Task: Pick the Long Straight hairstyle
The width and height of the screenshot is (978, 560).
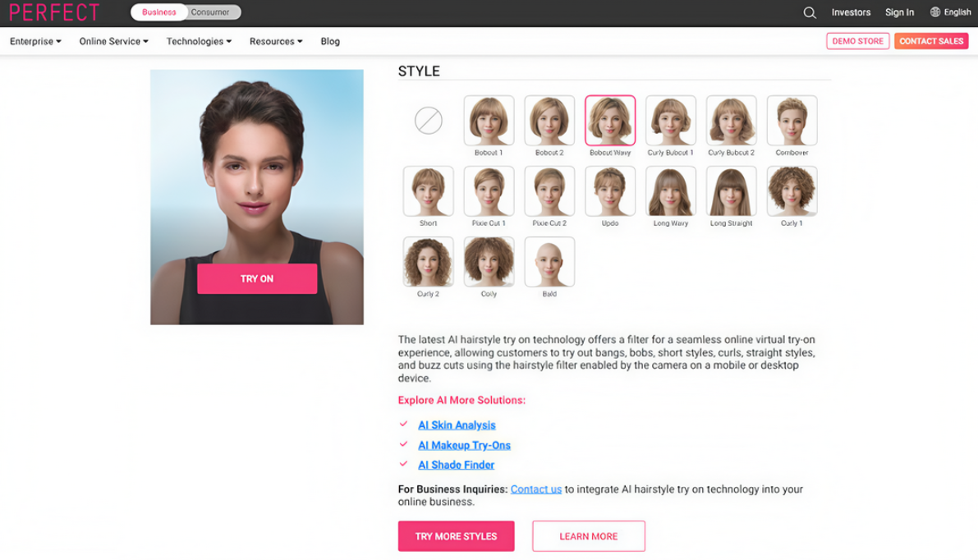Action: pyautogui.click(x=731, y=190)
